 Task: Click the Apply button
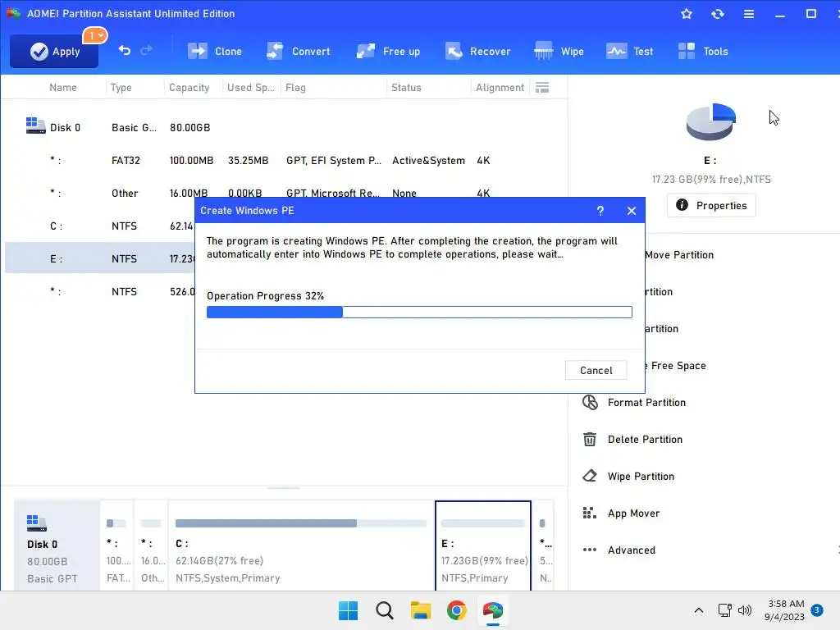click(x=54, y=52)
